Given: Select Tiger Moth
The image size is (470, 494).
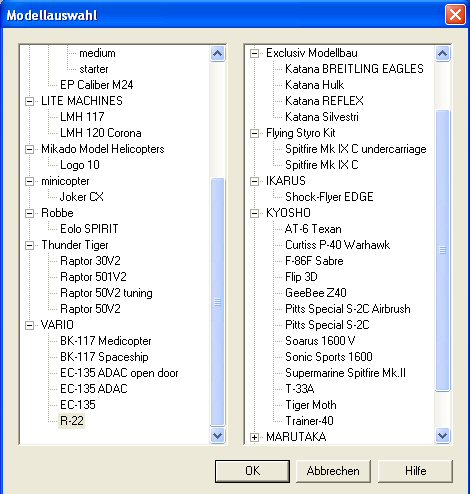Looking at the screenshot, I should click(x=311, y=405).
